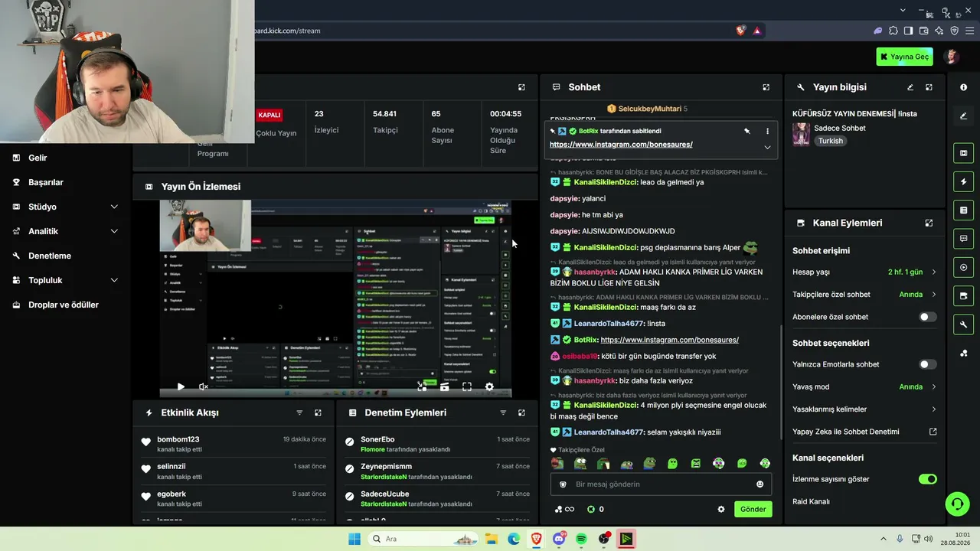
Task: Toggle Abonelere özel sohbet switch
Action: (927, 317)
